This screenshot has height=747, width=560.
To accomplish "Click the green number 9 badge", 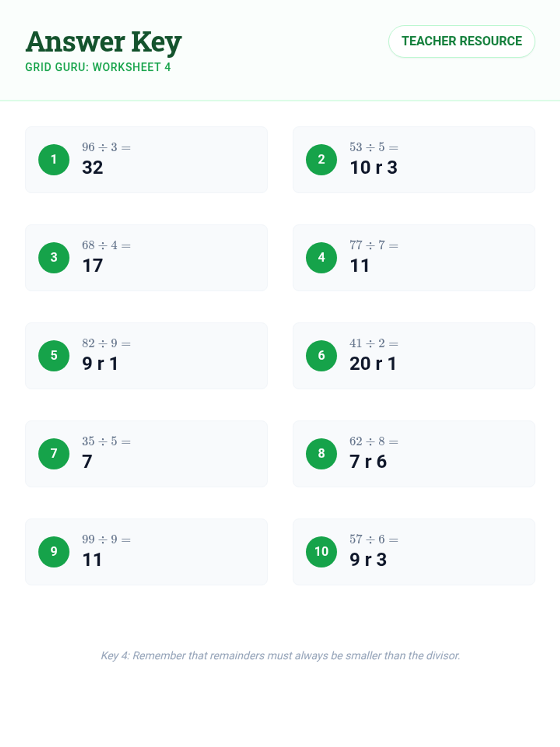I will [54, 552].
